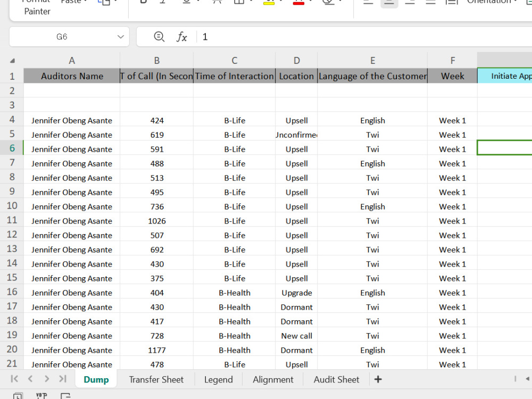Go to next sheet tab arrow

click(46, 379)
